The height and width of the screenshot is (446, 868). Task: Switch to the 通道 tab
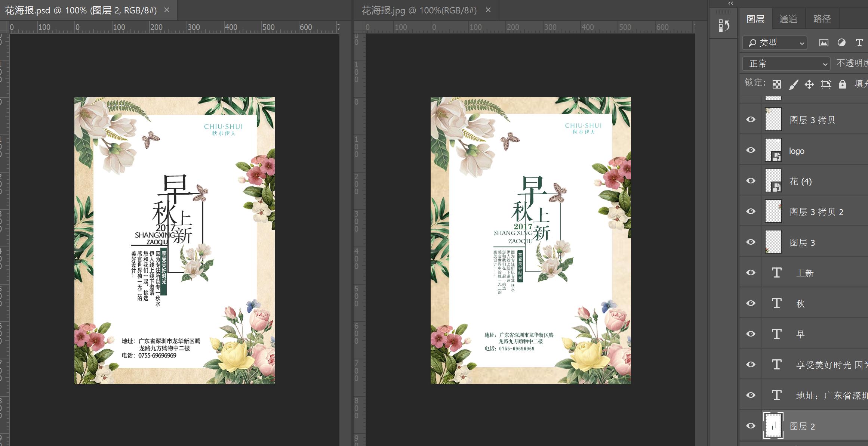pyautogui.click(x=788, y=19)
